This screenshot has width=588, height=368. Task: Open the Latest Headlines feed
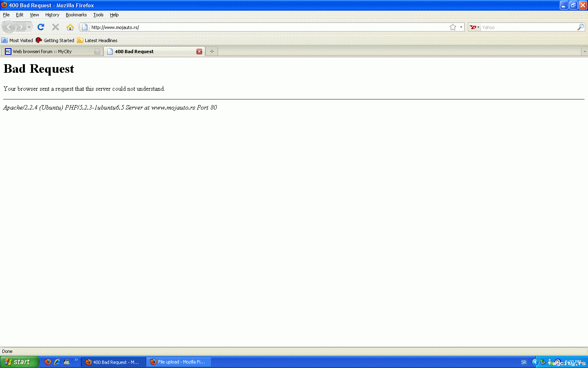(97, 40)
